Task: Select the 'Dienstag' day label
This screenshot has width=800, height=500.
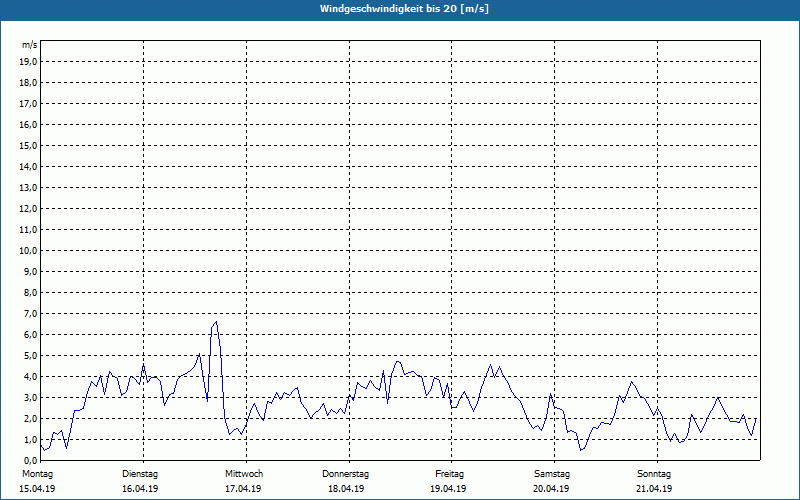Action: pyautogui.click(x=140, y=474)
